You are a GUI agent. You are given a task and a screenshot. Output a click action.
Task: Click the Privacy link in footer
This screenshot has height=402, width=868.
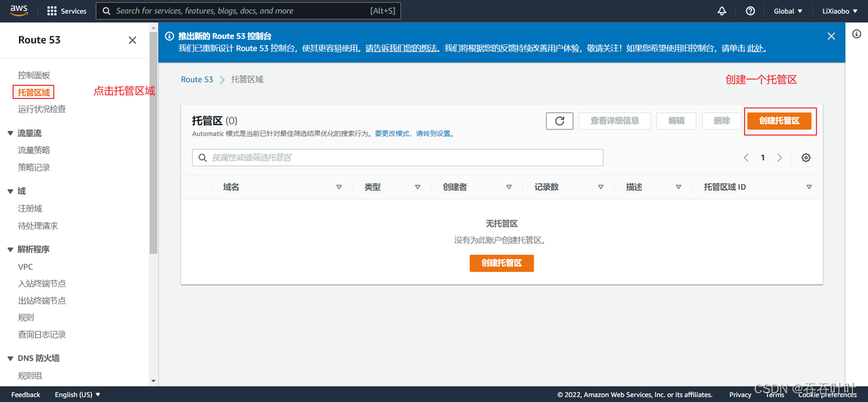pos(740,395)
